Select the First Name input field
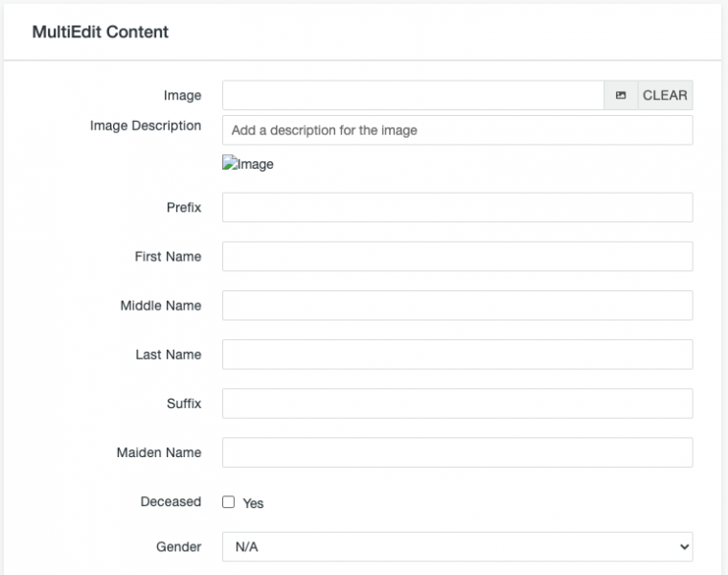This screenshot has height=575, width=728. pyautogui.click(x=457, y=256)
